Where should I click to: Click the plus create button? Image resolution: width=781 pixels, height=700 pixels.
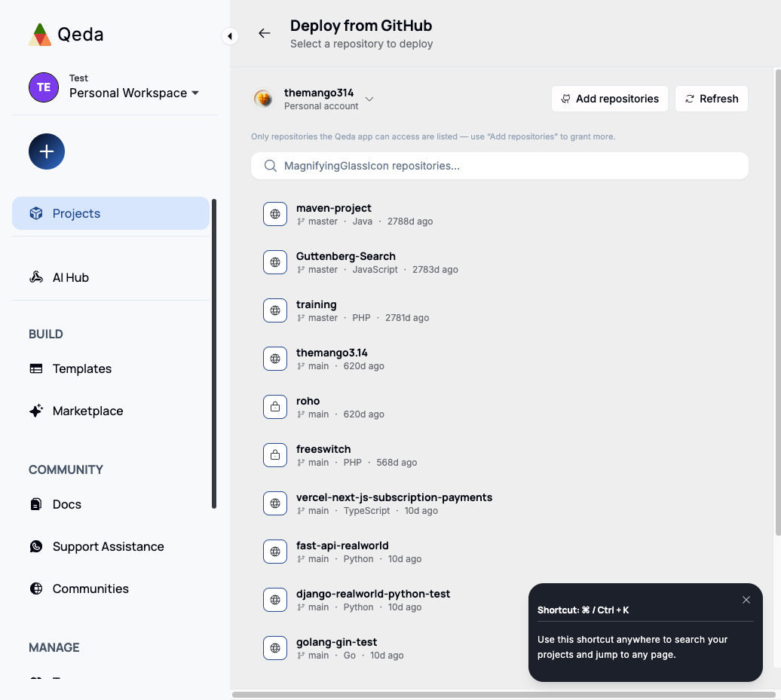point(47,151)
